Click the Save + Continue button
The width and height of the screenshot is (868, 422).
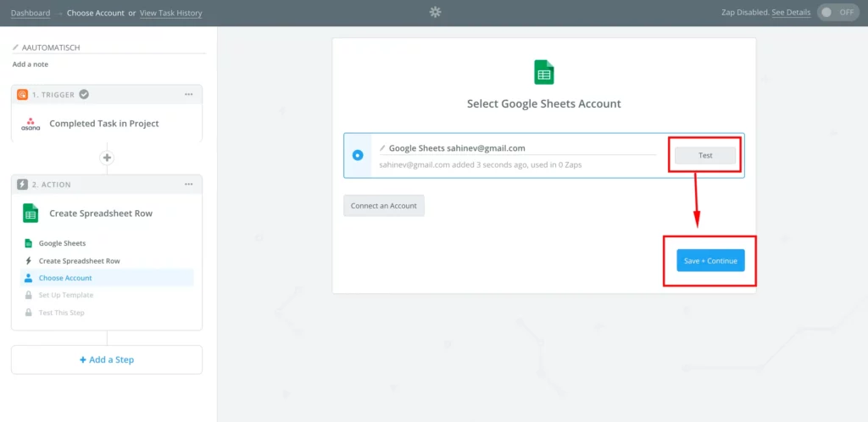(710, 260)
